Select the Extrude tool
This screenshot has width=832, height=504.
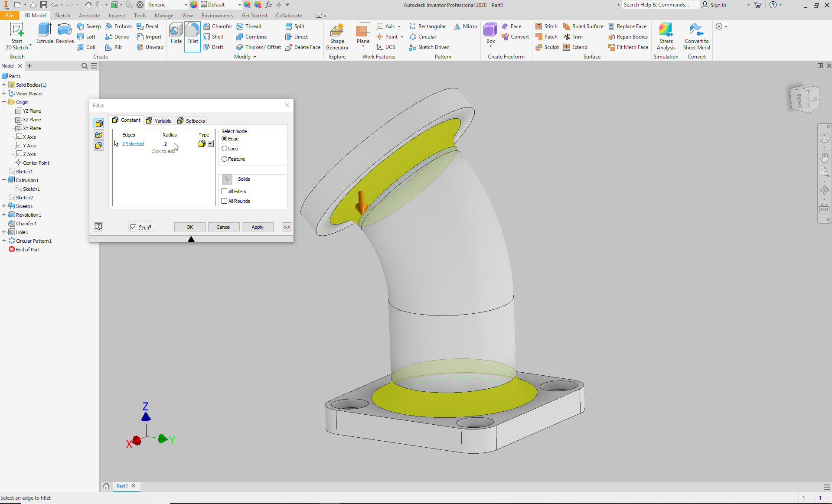(45, 34)
